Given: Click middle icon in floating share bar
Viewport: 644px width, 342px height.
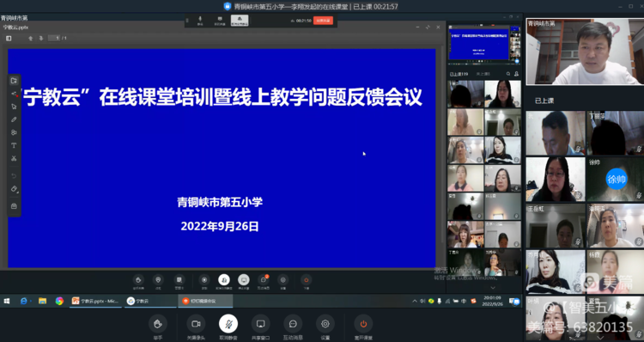Looking at the screenshot, I should (x=220, y=21).
